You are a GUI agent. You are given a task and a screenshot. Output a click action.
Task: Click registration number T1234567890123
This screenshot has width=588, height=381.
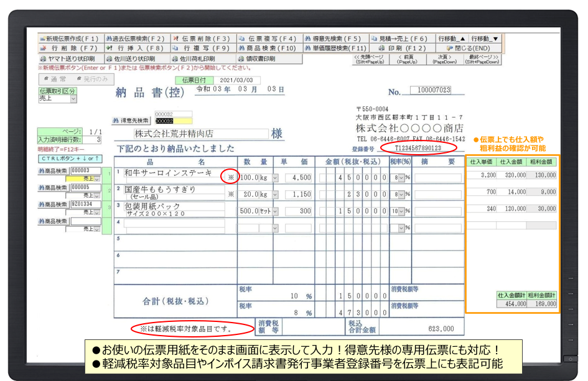[418, 148]
